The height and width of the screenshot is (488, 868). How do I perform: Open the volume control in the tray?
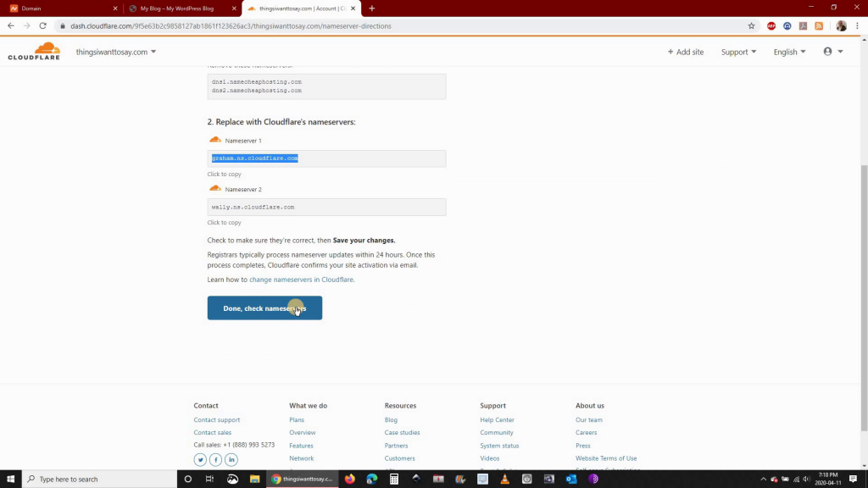(x=807, y=480)
